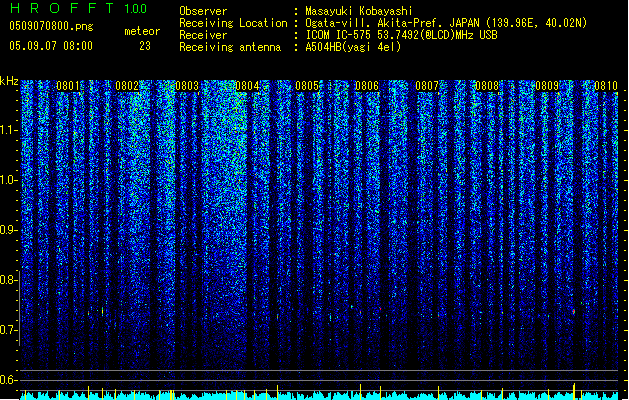Click the 0805 time marker
The height and width of the screenshot is (400, 629).
coord(307,86)
